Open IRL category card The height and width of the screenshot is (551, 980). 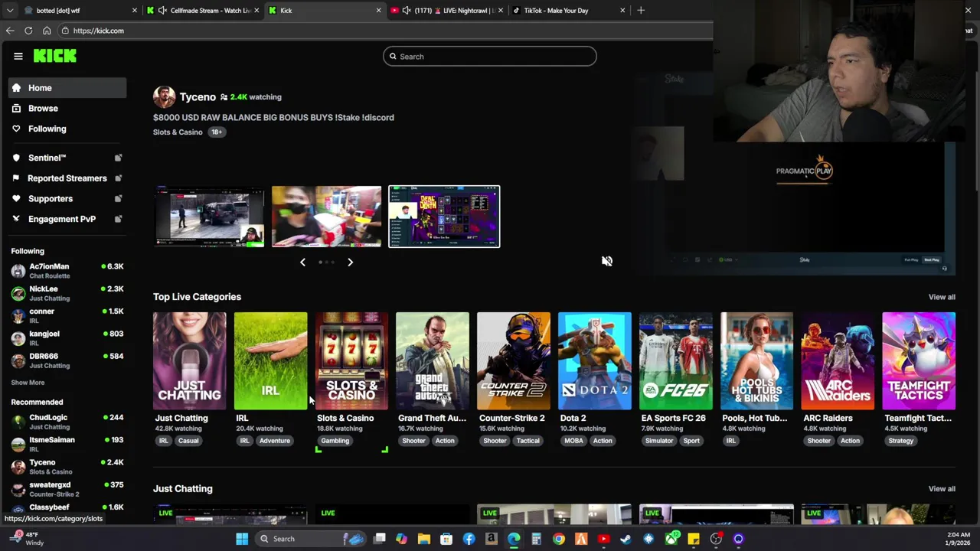[270, 361]
